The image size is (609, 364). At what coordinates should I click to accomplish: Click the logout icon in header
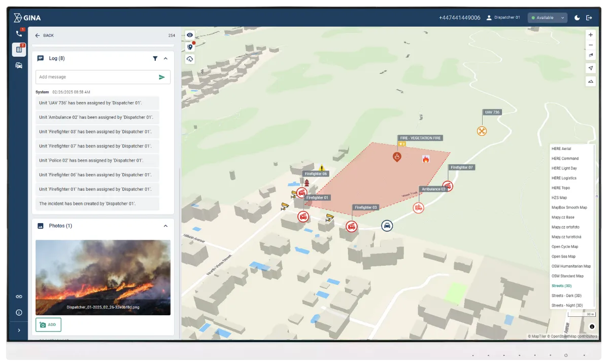(589, 18)
